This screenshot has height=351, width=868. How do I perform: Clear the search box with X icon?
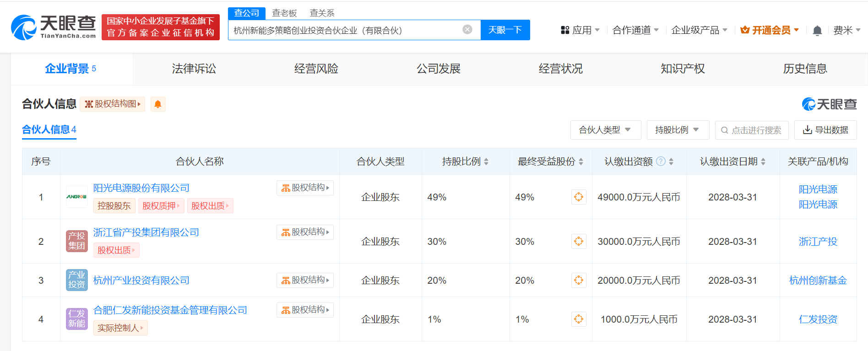467,30
